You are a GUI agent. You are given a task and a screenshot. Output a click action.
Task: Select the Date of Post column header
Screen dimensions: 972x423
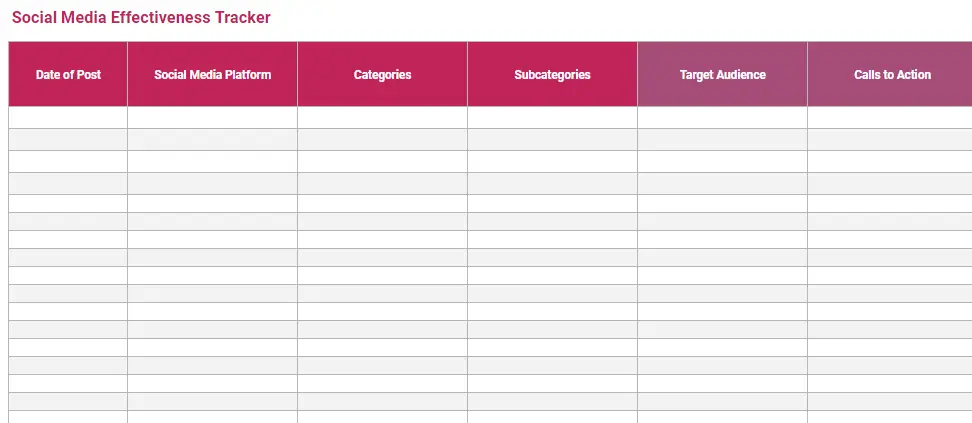click(68, 75)
